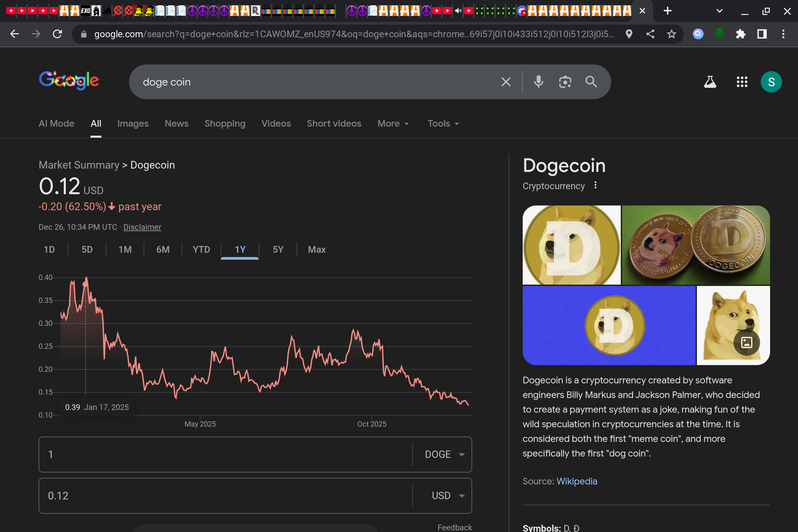The height and width of the screenshot is (532, 798).
Task: Open the News results tab
Action: click(177, 123)
